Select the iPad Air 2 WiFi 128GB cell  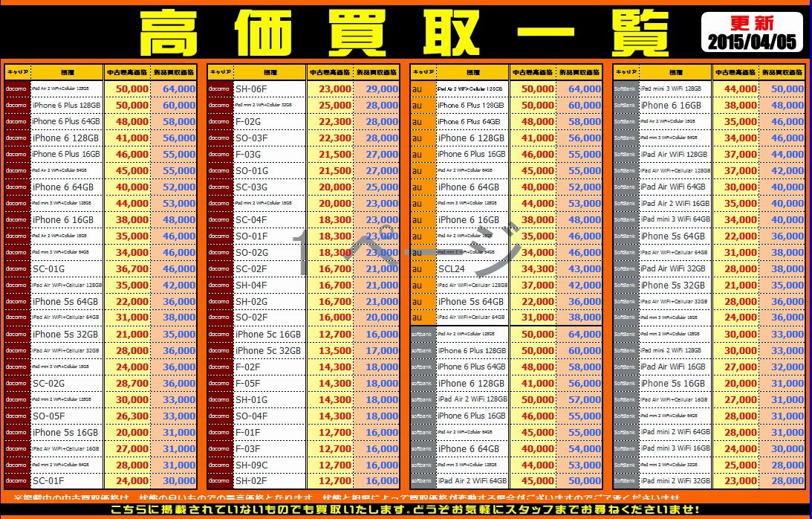[x=472, y=400]
